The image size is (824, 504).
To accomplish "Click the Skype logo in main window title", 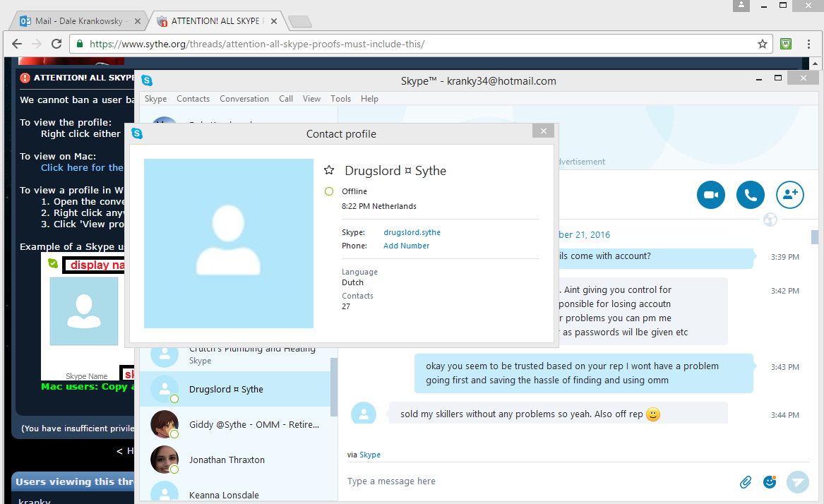I will tap(147, 80).
